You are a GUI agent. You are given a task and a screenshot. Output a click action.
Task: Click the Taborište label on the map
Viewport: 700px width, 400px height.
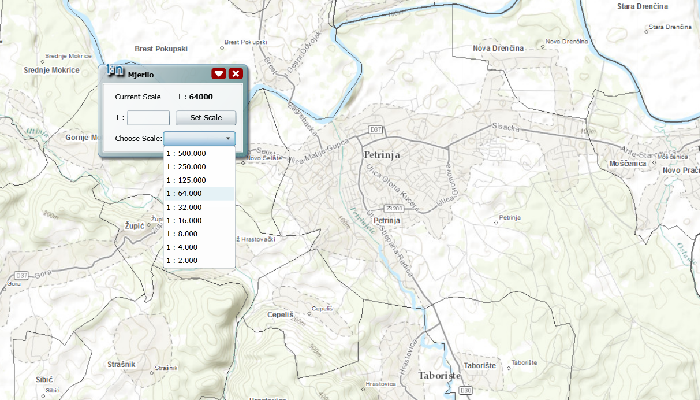(x=441, y=375)
